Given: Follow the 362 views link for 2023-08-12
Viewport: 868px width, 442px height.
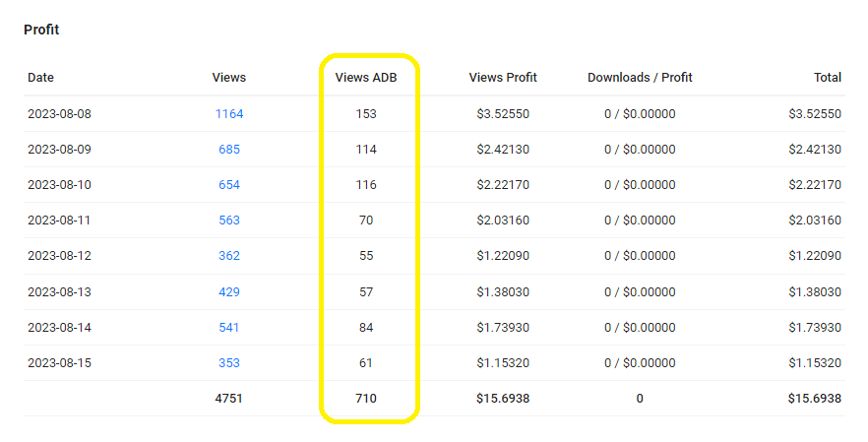Looking at the screenshot, I should click(x=229, y=256).
